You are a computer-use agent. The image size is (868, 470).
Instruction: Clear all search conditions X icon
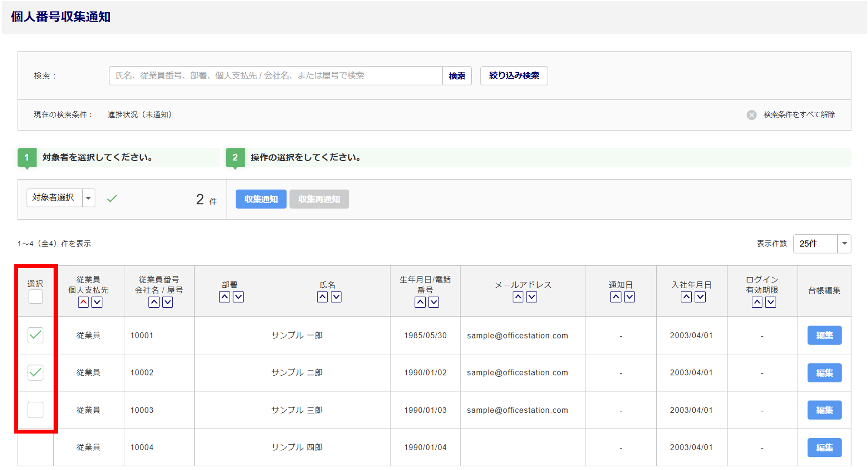(752, 115)
